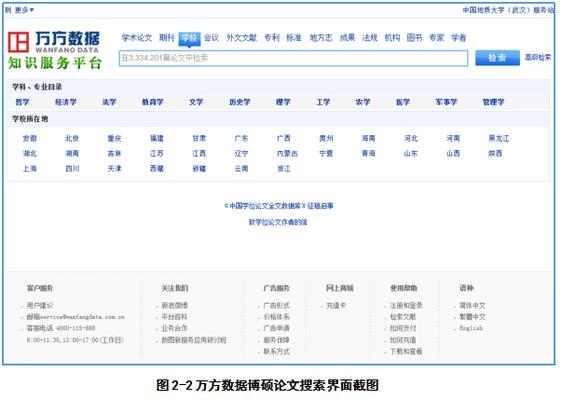This screenshot has width=562, height=400.
Task: Focus the thesis search input field
Action: click(x=293, y=58)
